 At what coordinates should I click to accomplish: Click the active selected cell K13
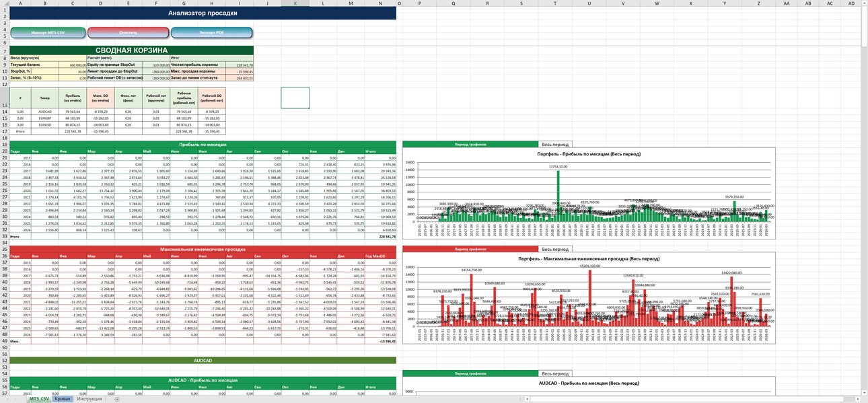[295, 98]
